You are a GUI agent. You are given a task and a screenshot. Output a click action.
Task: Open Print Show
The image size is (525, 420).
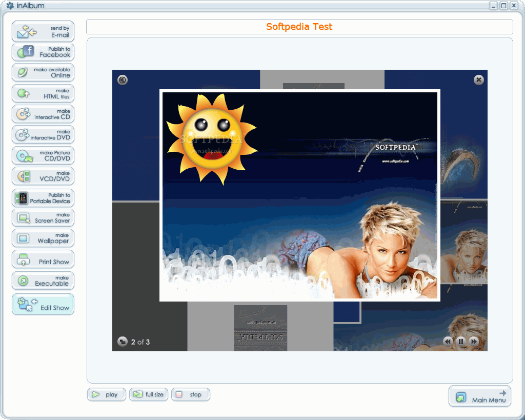click(43, 259)
